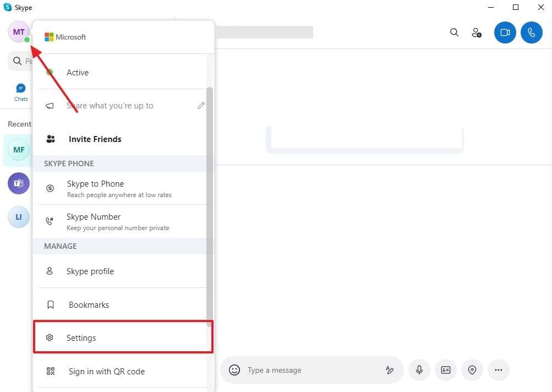Click the Settings gear icon
Image resolution: width=552 pixels, height=392 pixels.
point(50,337)
